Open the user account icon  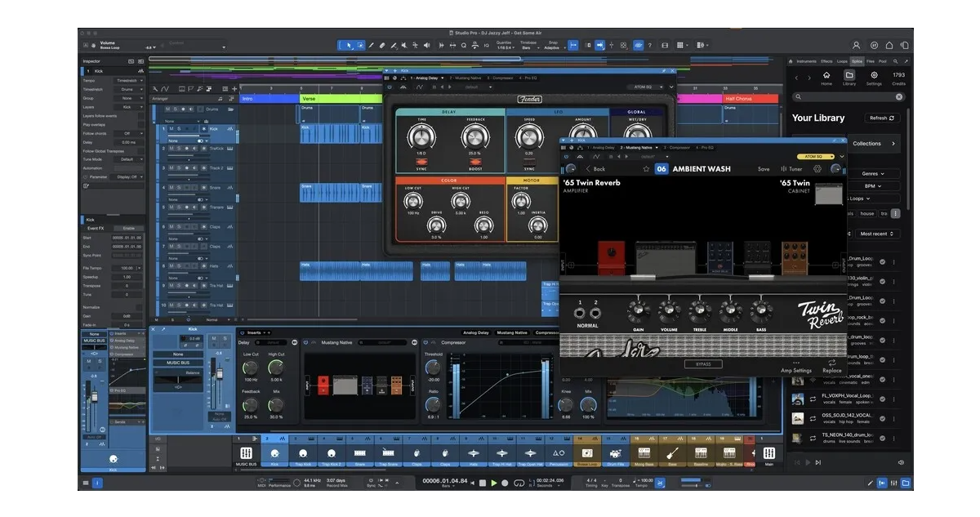(856, 46)
